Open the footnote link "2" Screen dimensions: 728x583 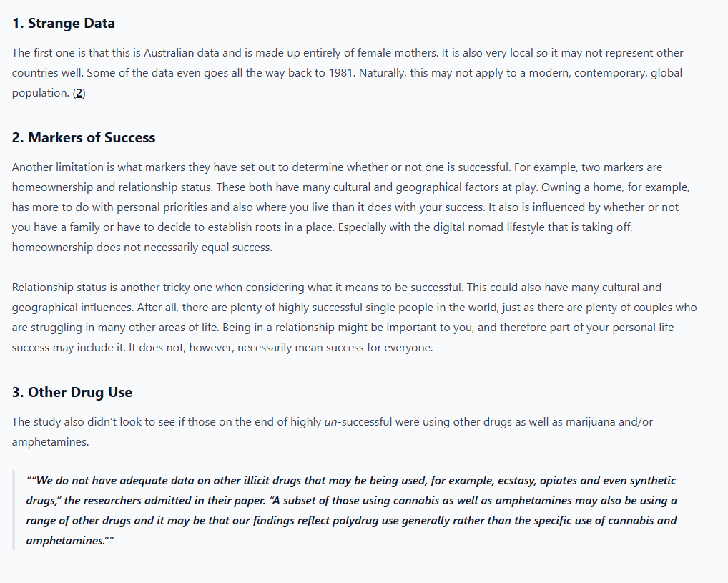pos(79,93)
